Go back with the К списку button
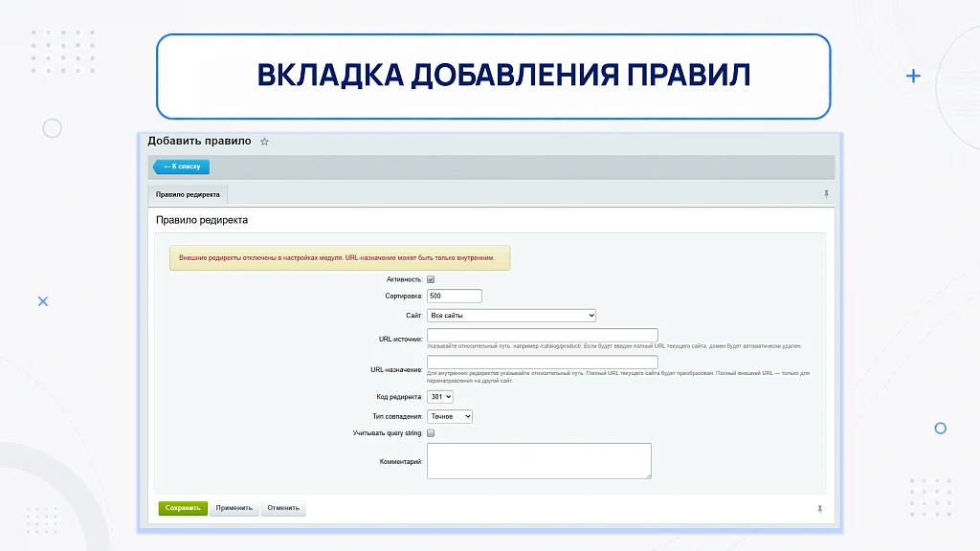The height and width of the screenshot is (551, 980). pyautogui.click(x=181, y=166)
